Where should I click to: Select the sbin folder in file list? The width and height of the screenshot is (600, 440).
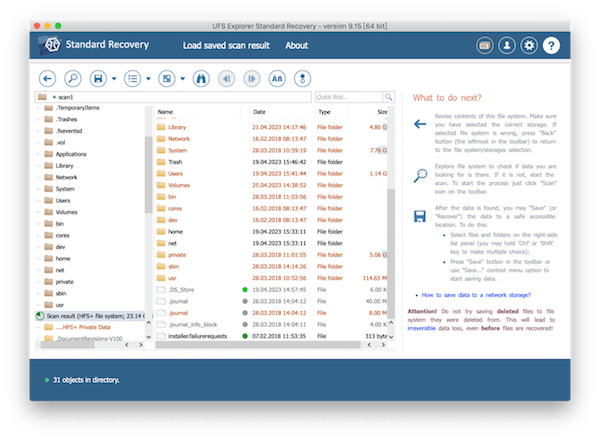271,266
